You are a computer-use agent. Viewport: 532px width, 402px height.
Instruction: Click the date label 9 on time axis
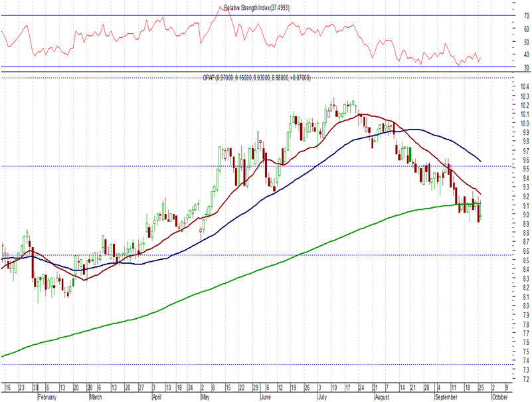click(507, 388)
